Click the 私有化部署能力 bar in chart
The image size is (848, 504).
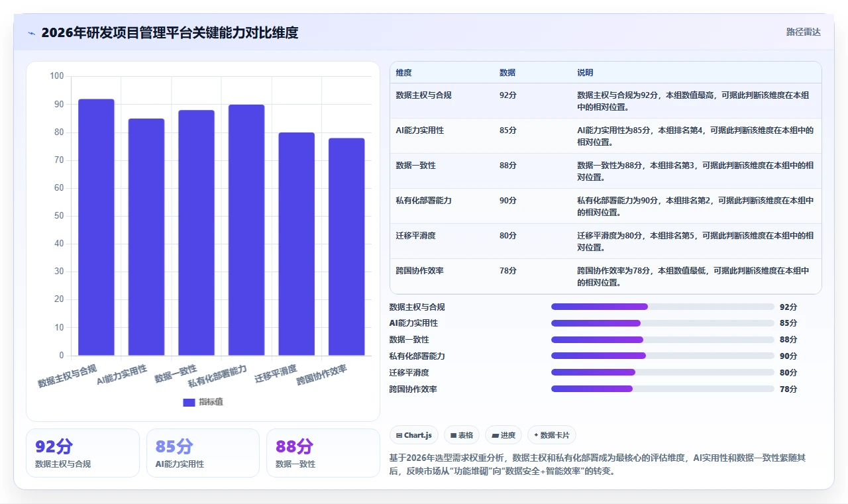[x=246, y=230]
